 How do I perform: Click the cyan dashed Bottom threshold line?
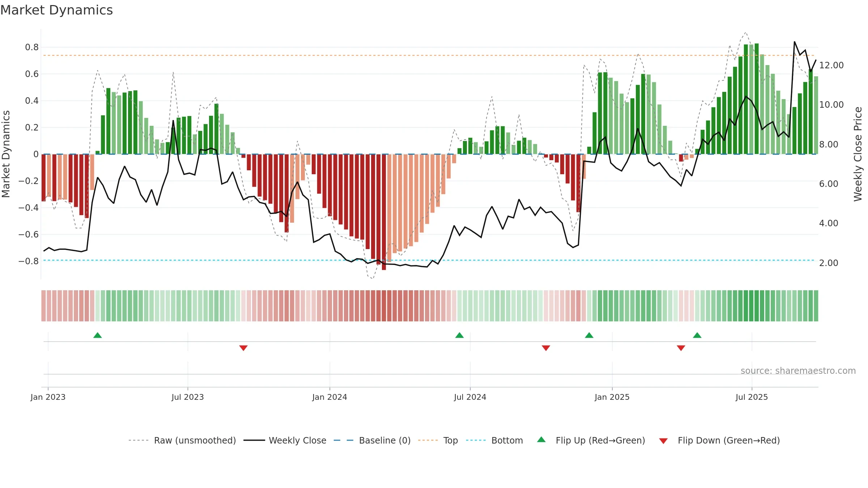coord(429,260)
